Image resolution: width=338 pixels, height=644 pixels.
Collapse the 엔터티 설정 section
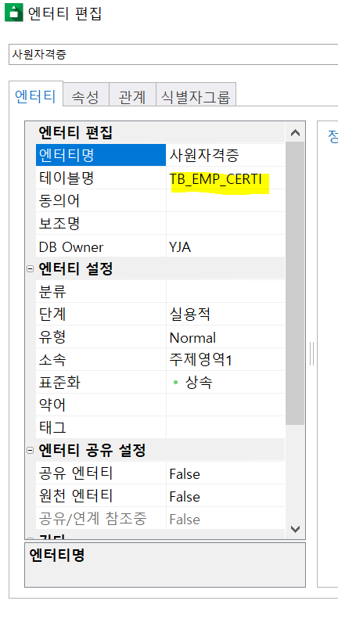(x=30, y=269)
